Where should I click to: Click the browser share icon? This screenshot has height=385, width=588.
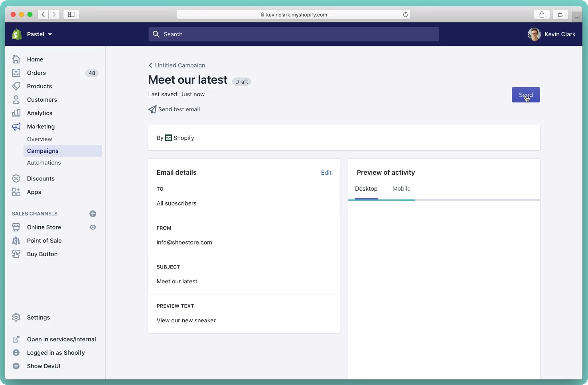point(542,14)
